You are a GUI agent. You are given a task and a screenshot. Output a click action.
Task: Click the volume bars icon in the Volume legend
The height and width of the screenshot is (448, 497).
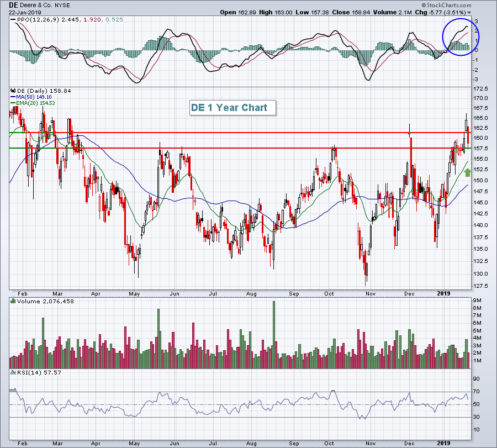pos(13,301)
